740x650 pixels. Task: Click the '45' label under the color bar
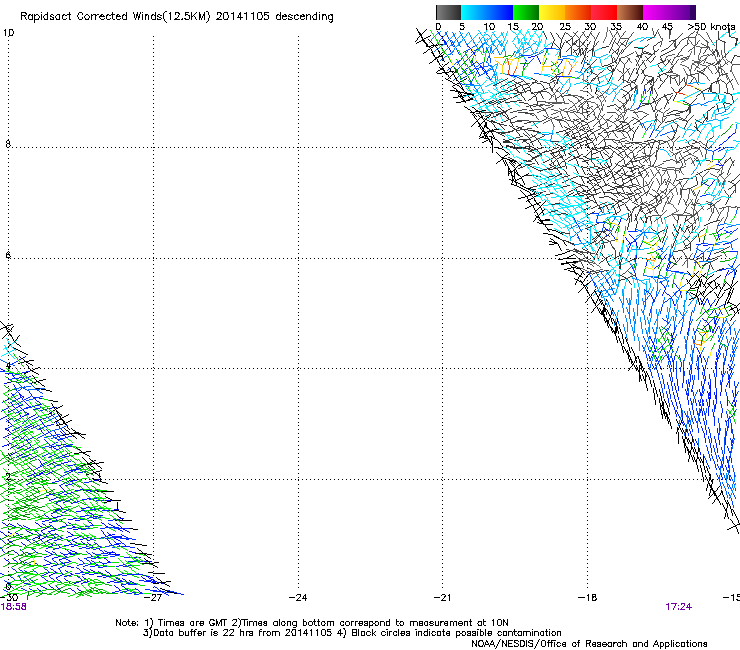tap(667, 27)
